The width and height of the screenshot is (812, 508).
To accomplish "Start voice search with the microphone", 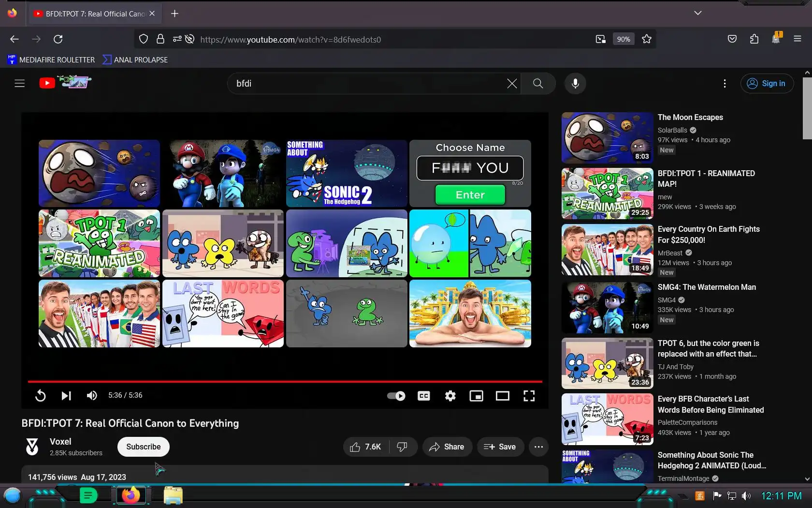I will [575, 83].
